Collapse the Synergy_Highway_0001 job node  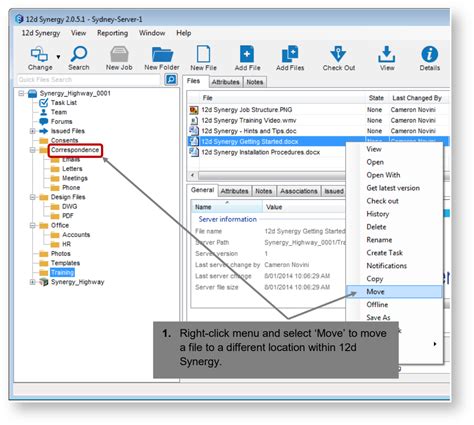click(x=21, y=93)
